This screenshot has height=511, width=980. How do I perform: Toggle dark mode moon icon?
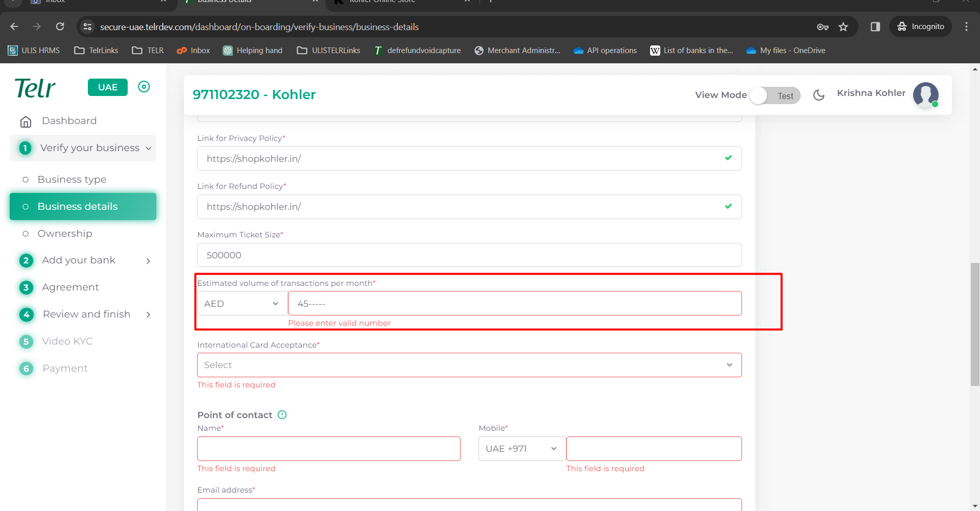(x=819, y=95)
